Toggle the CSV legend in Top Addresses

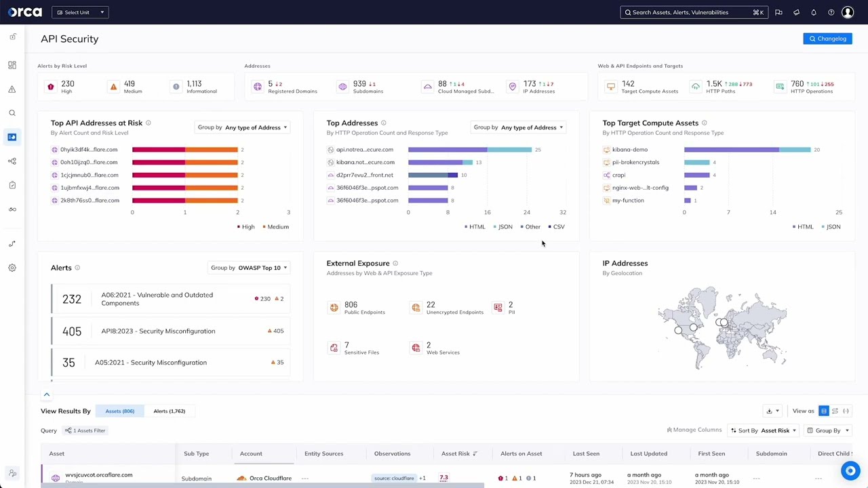click(x=556, y=226)
